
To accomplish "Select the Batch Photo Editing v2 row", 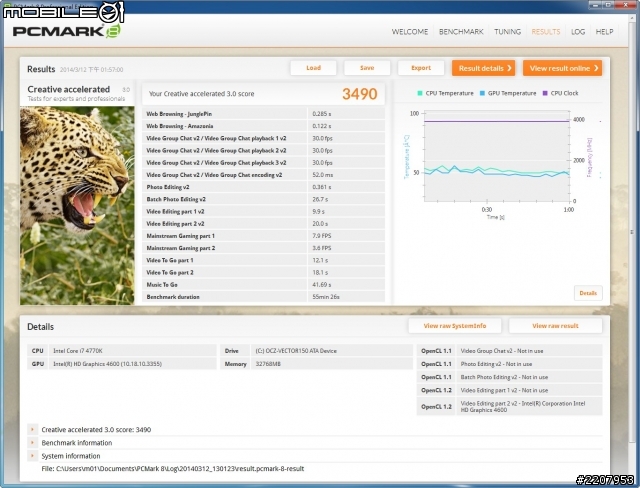I will [x=263, y=199].
